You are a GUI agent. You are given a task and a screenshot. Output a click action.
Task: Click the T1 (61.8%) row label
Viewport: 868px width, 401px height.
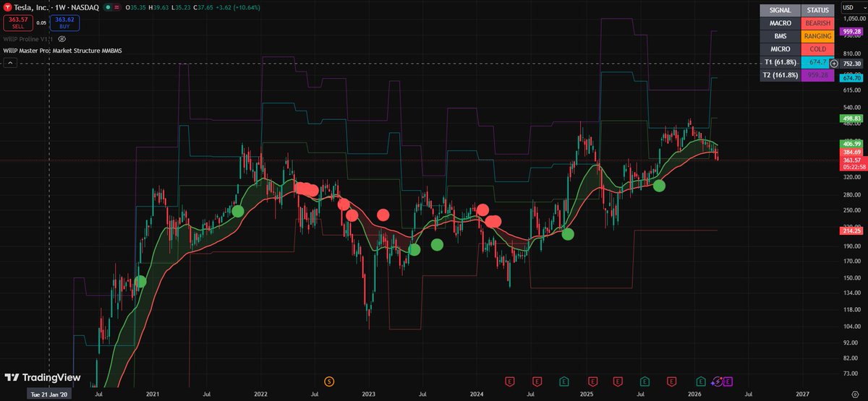click(780, 63)
